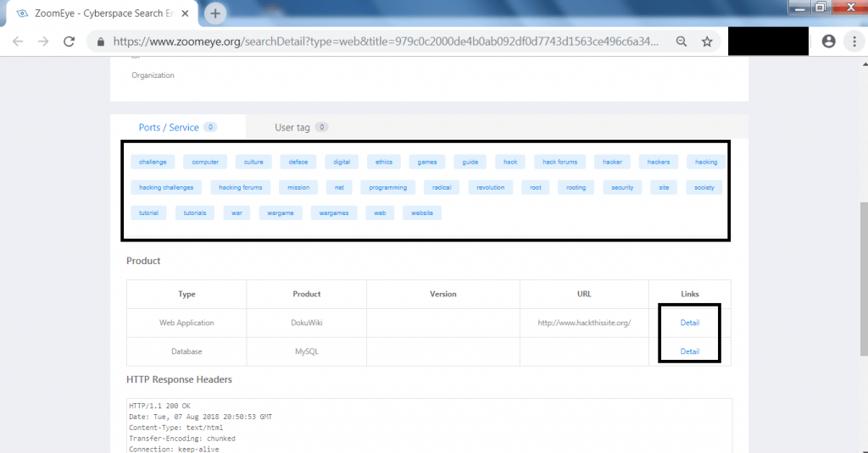The height and width of the screenshot is (453, 868).
Task: Select the ZoomEye - Cyberspace Search tab
Action: click(x=103, y=14)
